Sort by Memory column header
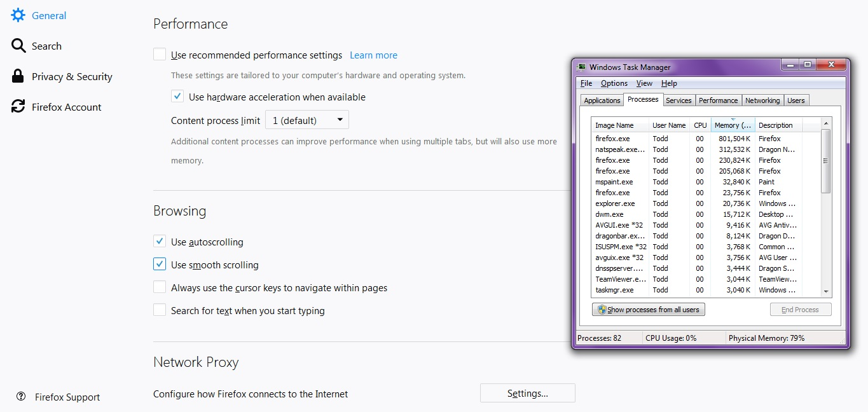The height and width of the screenshot is (412, 868). pyautogui.click(x=733, y=125)
